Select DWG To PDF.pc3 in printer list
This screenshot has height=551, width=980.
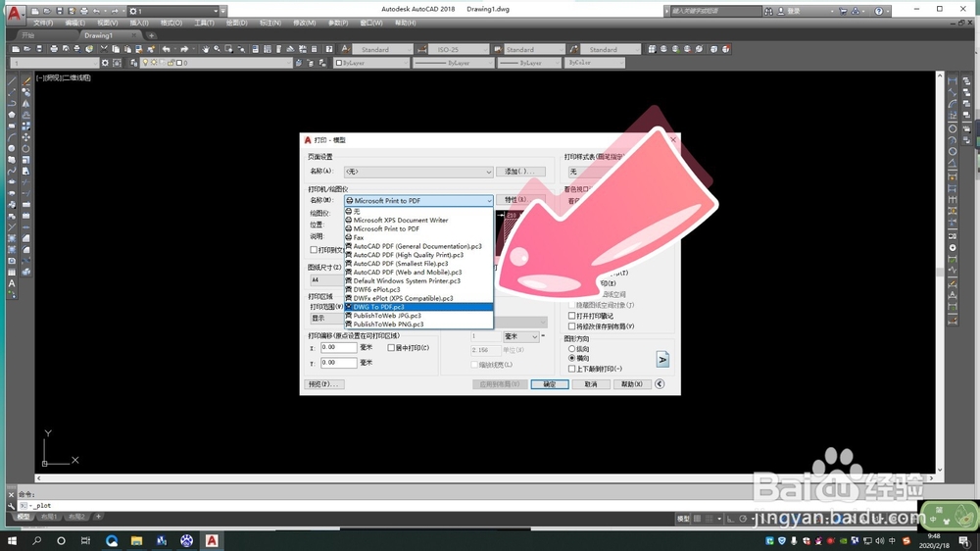418,307
